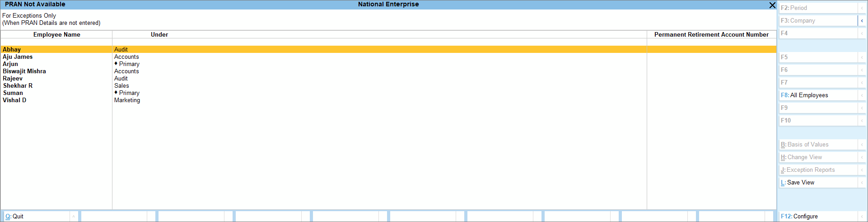Select the highlighted Abhay employee row
The image size is (868, 222).
[x=12, y=50]
